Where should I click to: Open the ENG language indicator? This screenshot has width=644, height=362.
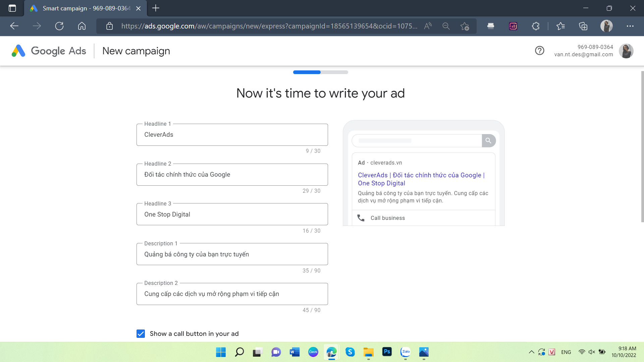point(566,352)
